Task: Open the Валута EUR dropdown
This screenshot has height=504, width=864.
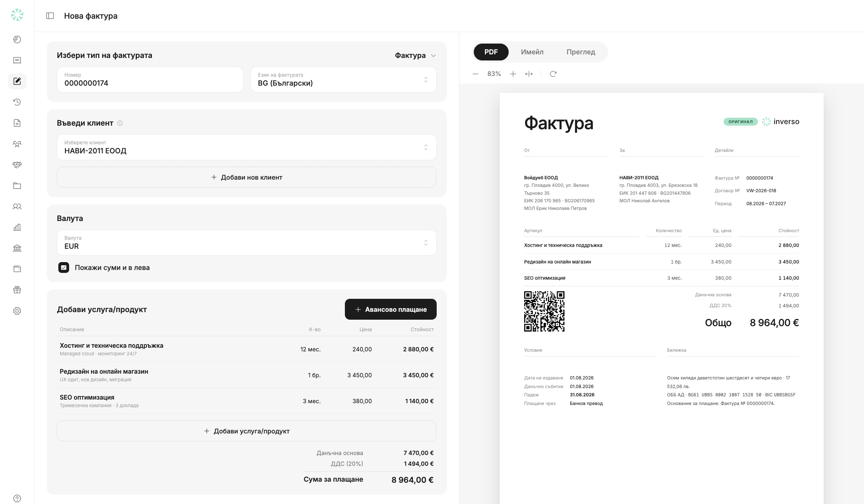Action: [x=247, y=243]
